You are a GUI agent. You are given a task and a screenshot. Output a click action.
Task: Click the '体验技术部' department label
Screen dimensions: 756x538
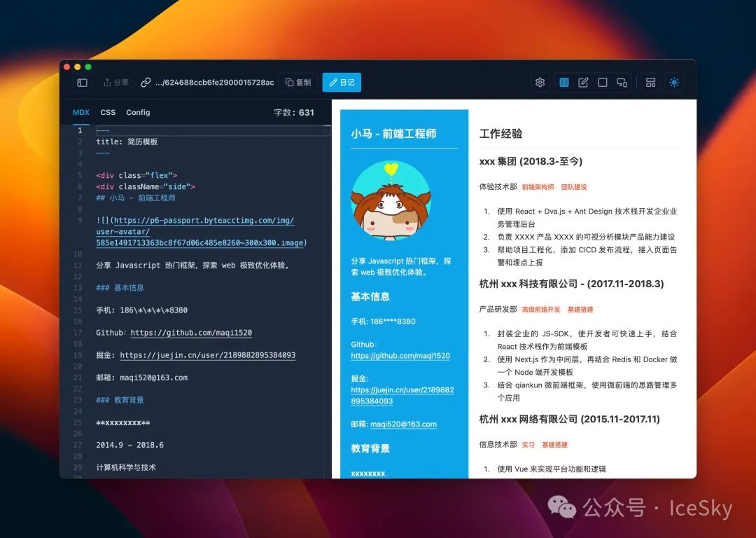pyautogui.click(x=498, y=187)
